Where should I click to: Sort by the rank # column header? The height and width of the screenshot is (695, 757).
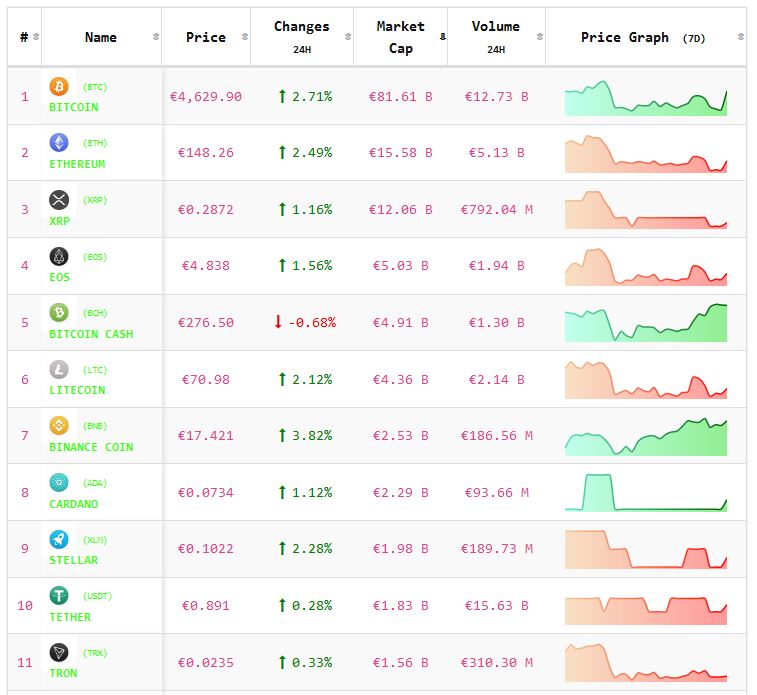point(24,37)
